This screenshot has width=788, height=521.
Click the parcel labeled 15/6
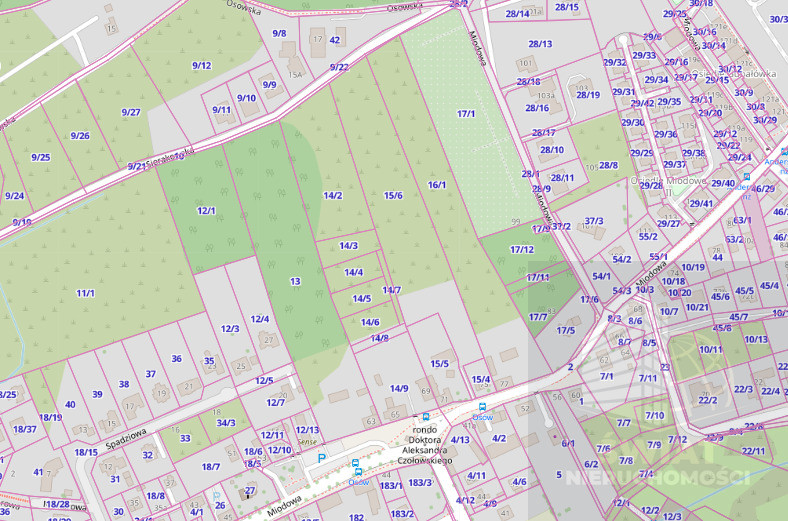(x=393, y=195)
